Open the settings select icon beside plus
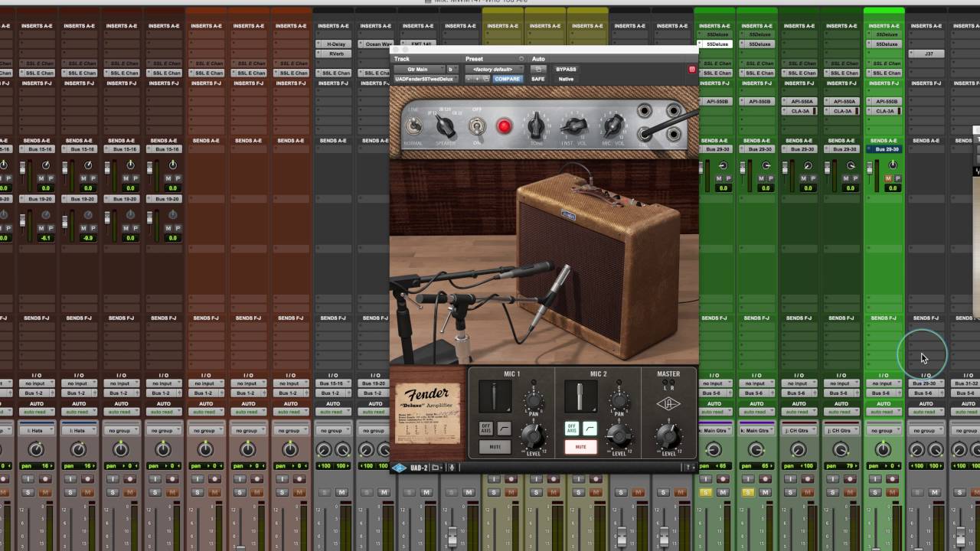 tap(485, 79)
